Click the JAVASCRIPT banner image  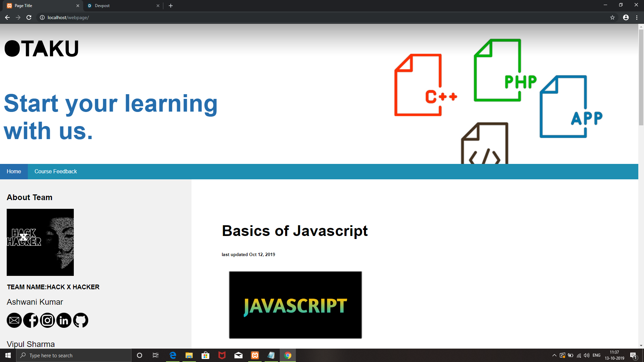(x=295, y=305)
